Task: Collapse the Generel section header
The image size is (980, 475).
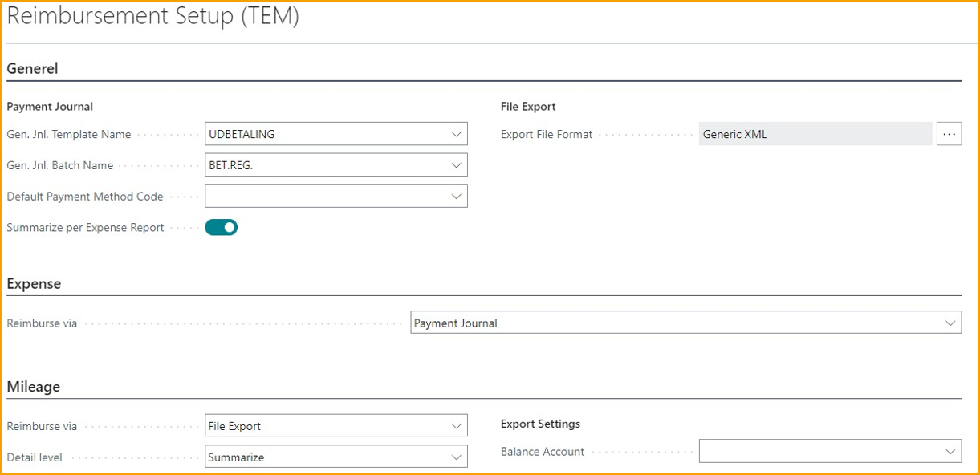Action: (33, 69)
